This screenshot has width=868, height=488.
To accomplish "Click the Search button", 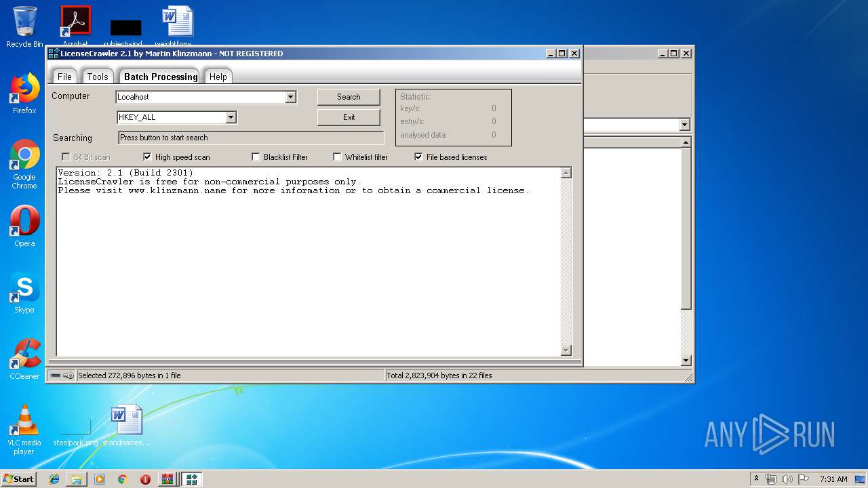I will coord(349,97).
